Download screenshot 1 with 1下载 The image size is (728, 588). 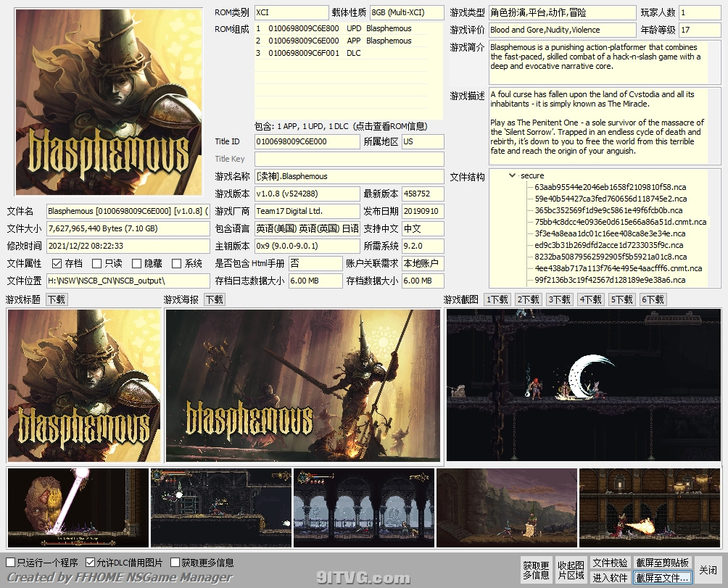pyautogui.click(x=497, y=299)
